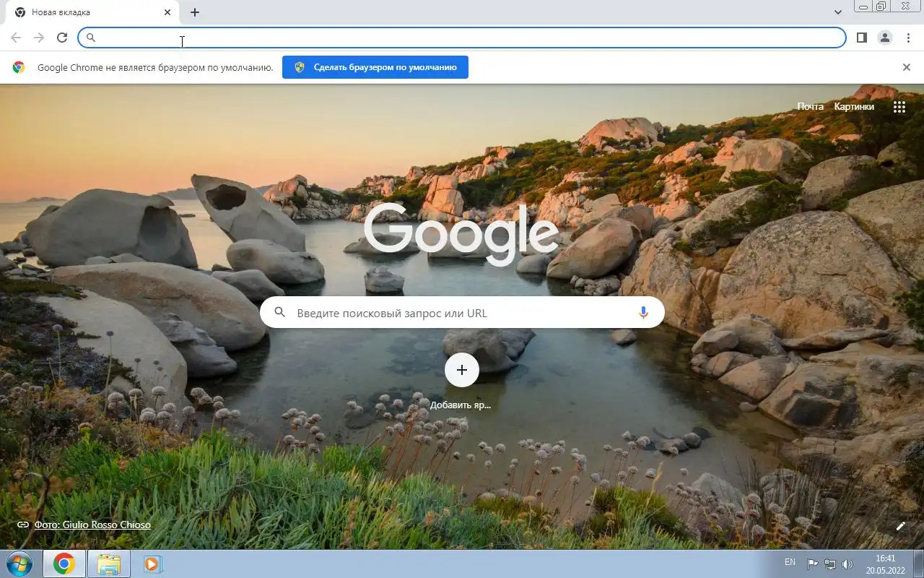The image size is (924, 578).
Task: Click the EN language indicator
Action: [790, 562]
